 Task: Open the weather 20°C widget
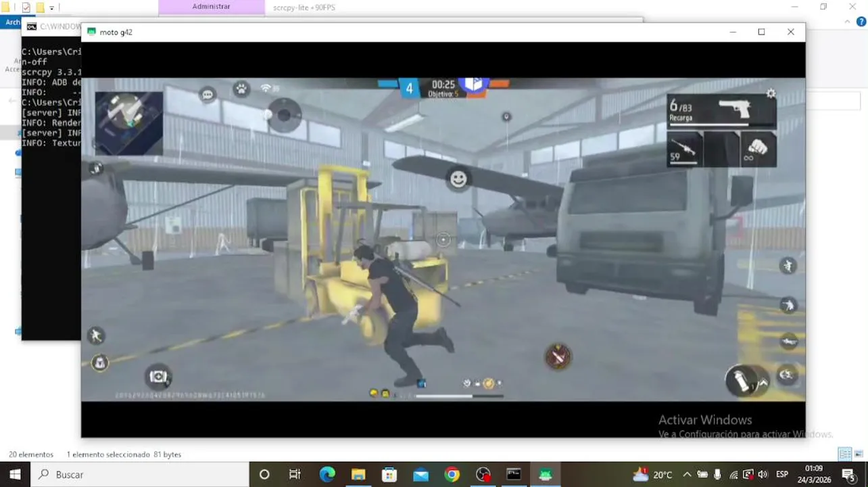[653, 475]
